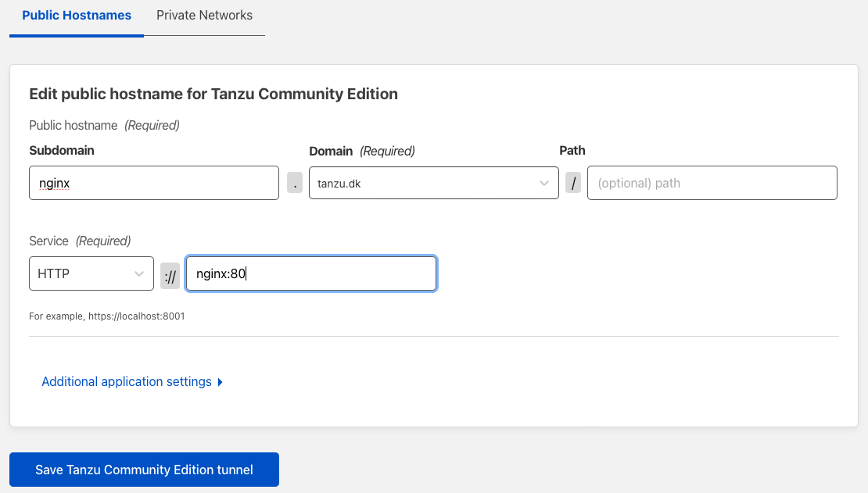The image size is (868, 493).
Task: Click the slash separator before the Path field
Action: click(573, 183)
